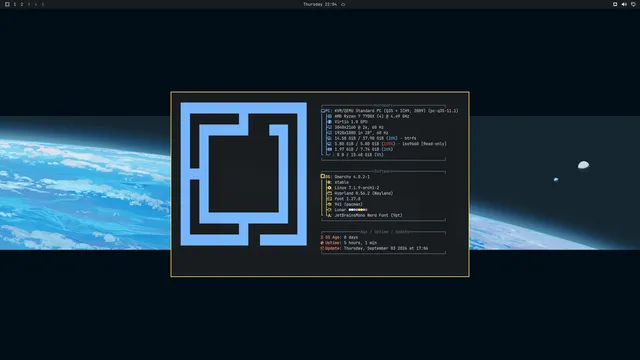The width and height of the screenshot is (640, 360).
Task: Click the [Read-only] iso9660 text
Action: (x=391, y=144)
